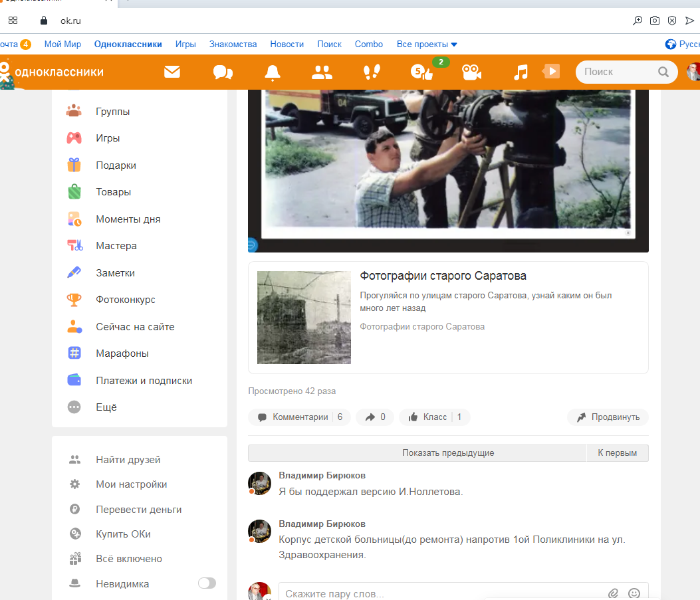Open the emoji smiley picker in comment box

point(634,593)
